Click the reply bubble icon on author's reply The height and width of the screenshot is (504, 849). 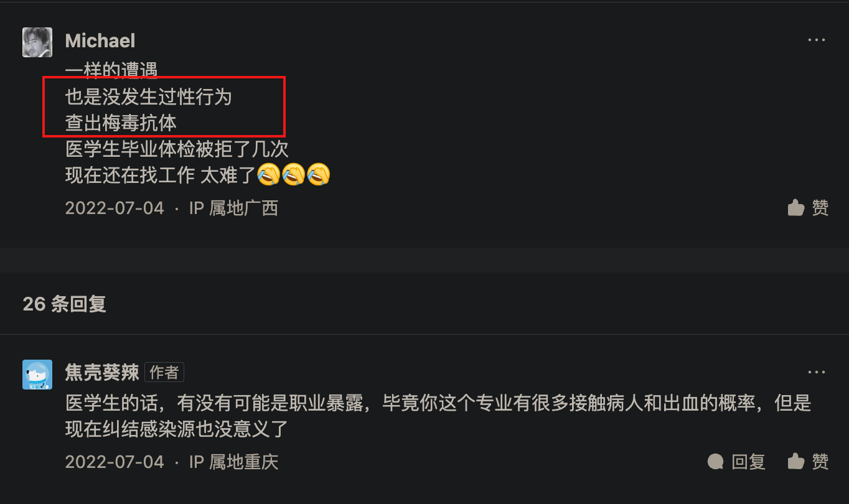coord(716,462)
